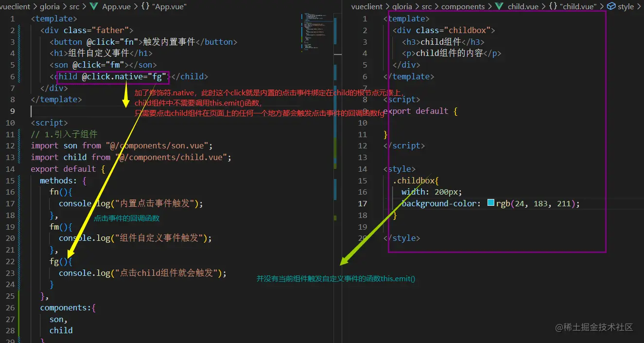Click the <style> tag on line 14 of child.vue

point(400,169)
